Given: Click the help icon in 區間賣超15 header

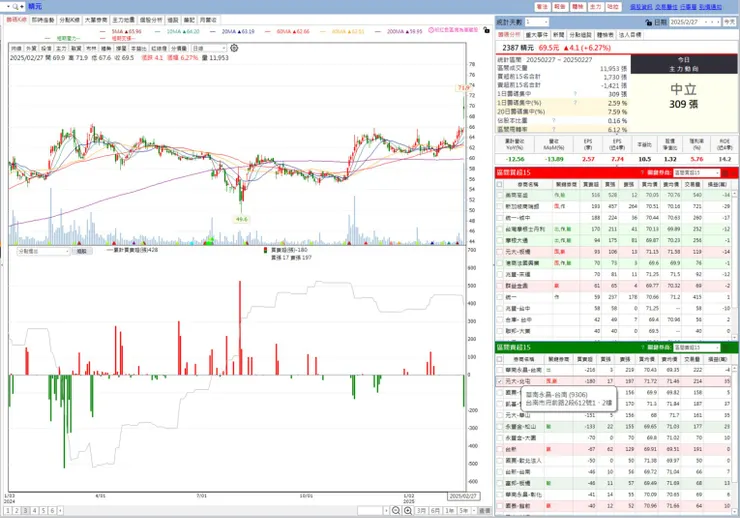Looking at the screenshot, I should 642,347.
